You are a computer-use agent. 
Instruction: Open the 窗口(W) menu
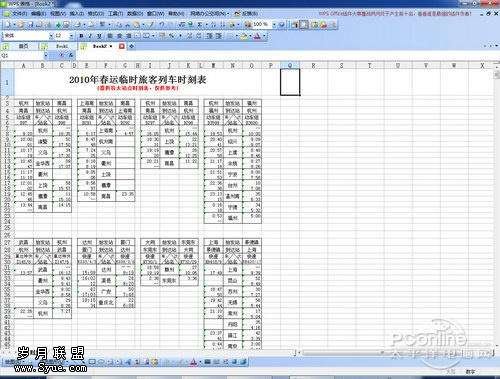[x=155, y=14]
